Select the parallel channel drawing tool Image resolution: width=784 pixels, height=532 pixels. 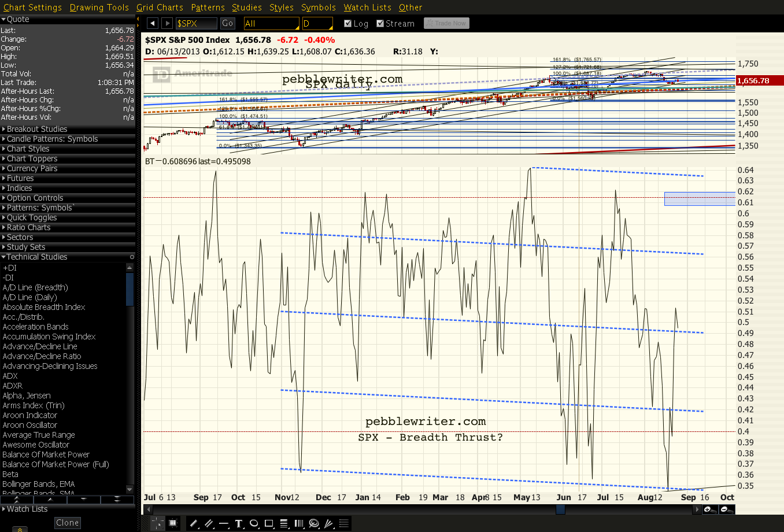click(208, 523)
